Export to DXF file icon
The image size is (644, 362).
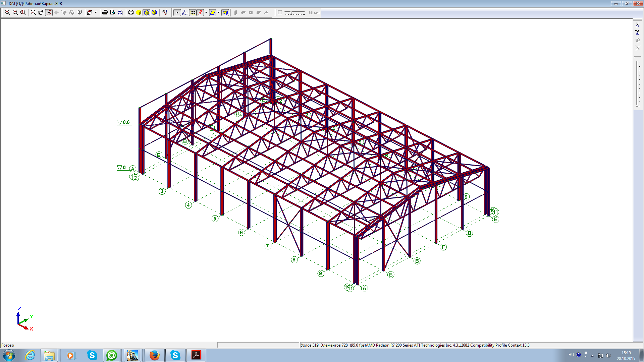[x=120, y=12]
